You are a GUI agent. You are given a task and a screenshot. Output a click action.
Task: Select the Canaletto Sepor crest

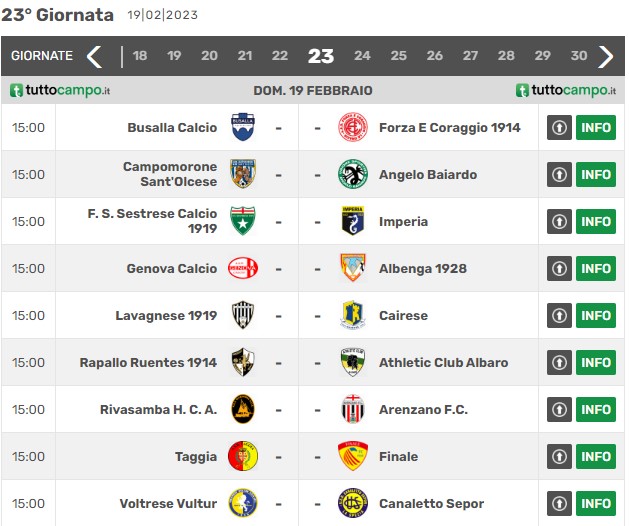point(353,503)
